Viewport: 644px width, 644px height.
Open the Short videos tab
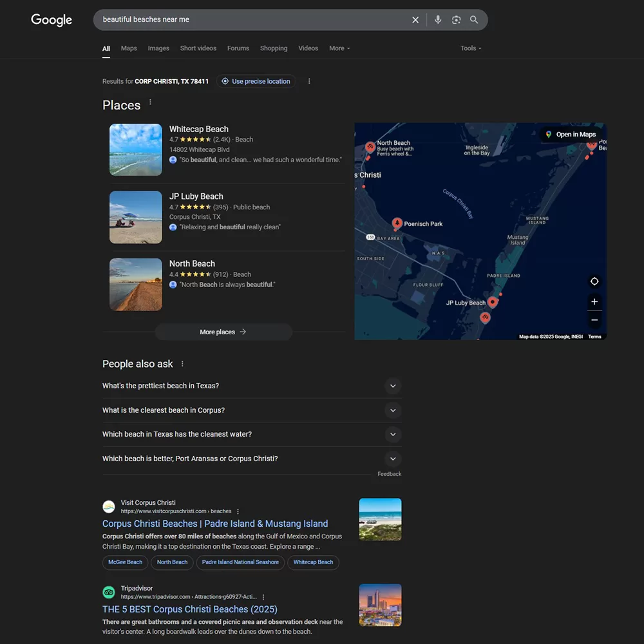[198, 48]
